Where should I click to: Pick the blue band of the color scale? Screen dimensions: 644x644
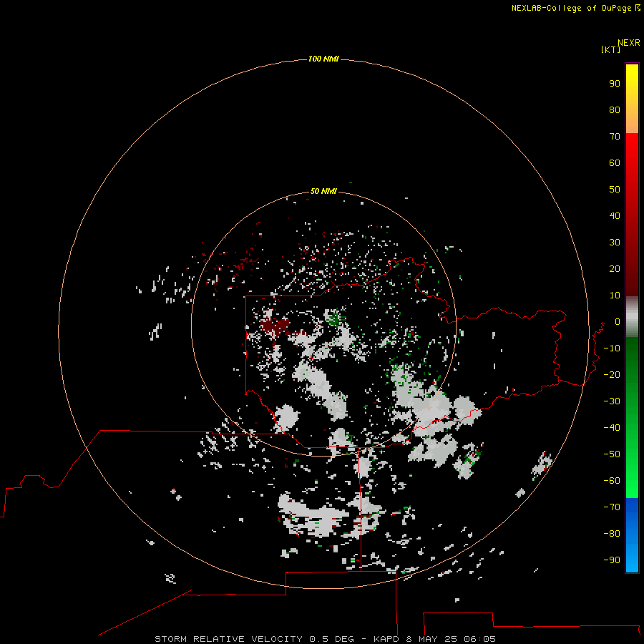tap(632, 535)
